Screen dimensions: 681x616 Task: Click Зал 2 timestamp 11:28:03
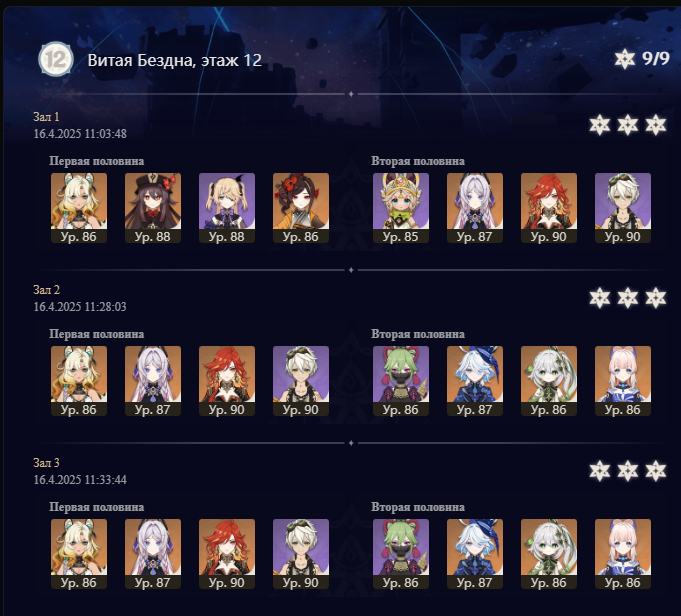[x=80, y=307]
